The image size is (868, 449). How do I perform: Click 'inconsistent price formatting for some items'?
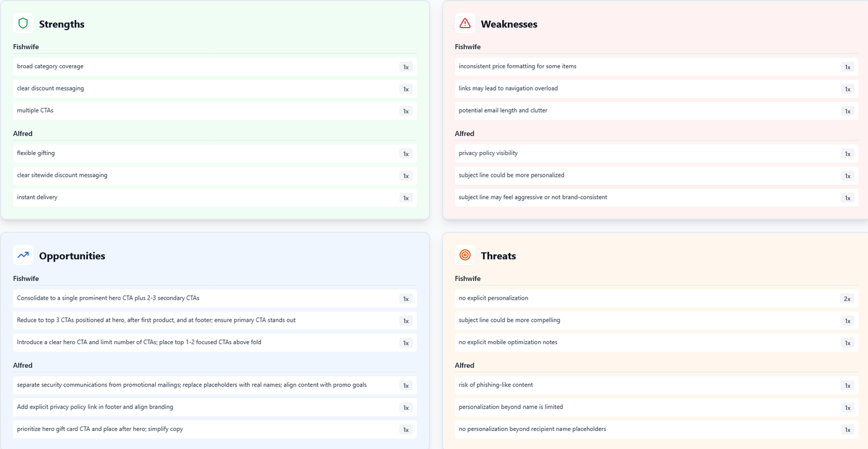(657, 66)
